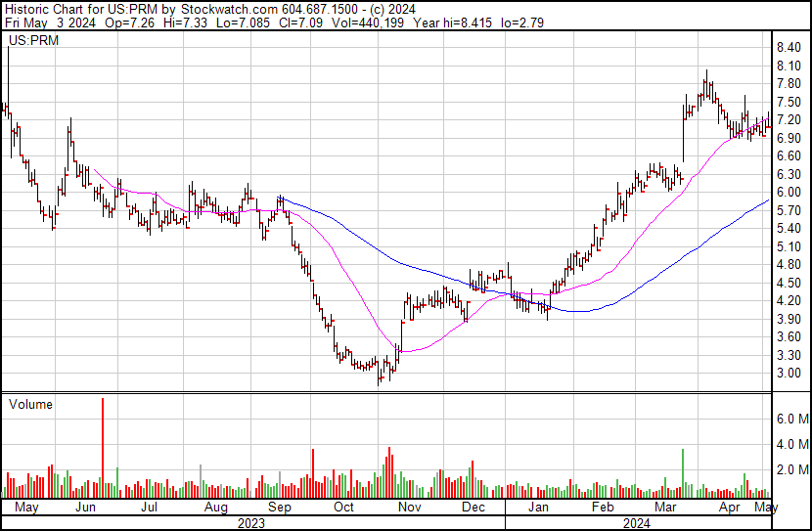Click the tallest red volume bar in June

[x=103, y=448]
